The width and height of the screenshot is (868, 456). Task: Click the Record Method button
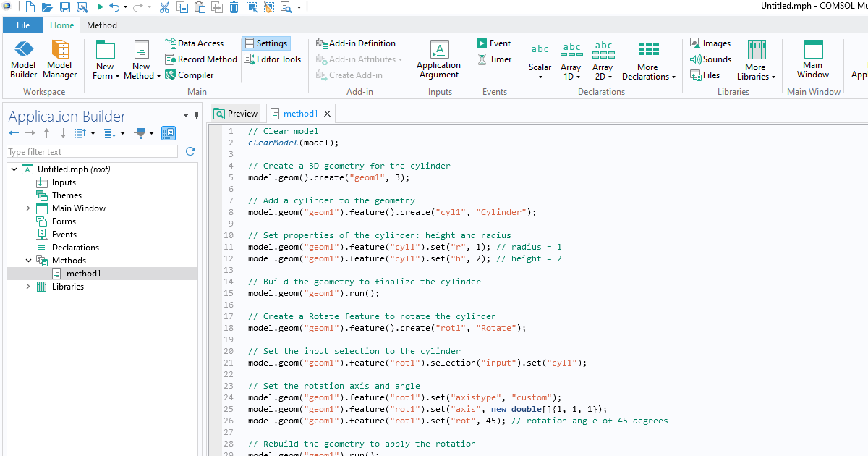(x=201, y=59)
